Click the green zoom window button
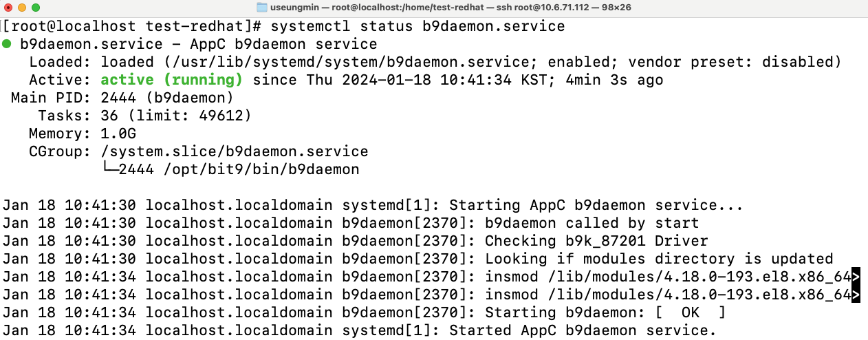The height and width of the screenshot is (340, 868). click(x=36, y=8)
